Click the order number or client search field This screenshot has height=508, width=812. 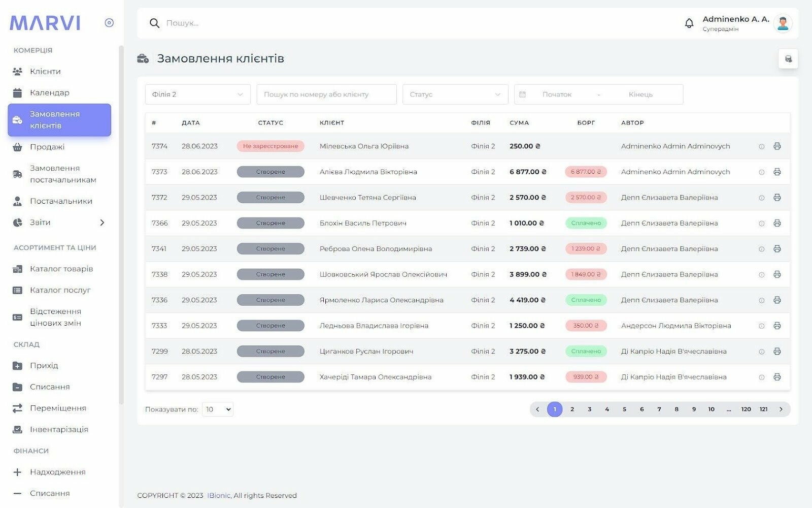tap(326, 94)
